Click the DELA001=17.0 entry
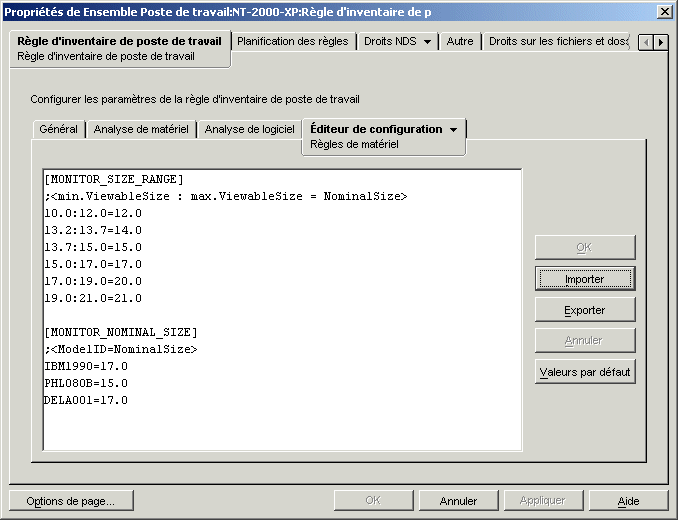This screenshot has width=678, height=520. [86, 400]
